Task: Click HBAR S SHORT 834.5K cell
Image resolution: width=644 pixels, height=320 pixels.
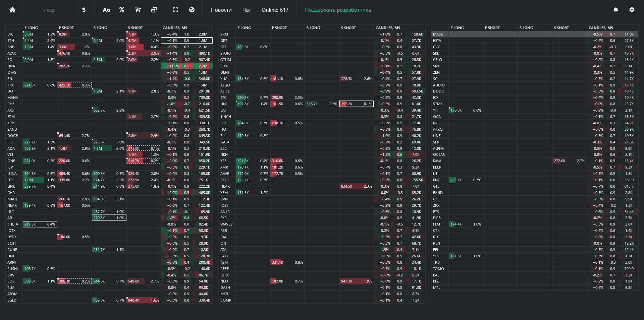Action: click(x=357, y=186)
